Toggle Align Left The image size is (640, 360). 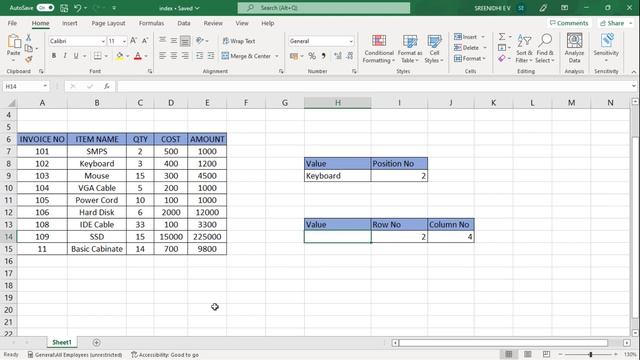(162, 56)
